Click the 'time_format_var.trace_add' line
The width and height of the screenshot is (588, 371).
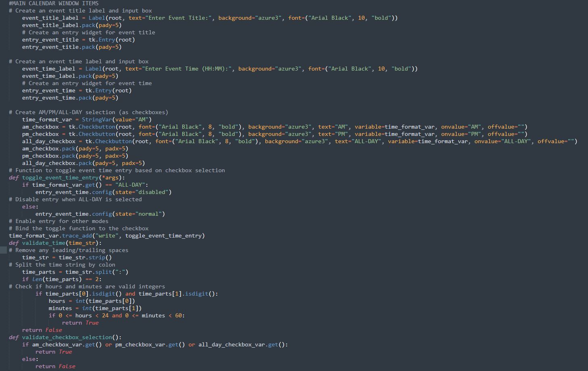pos(107,236)
